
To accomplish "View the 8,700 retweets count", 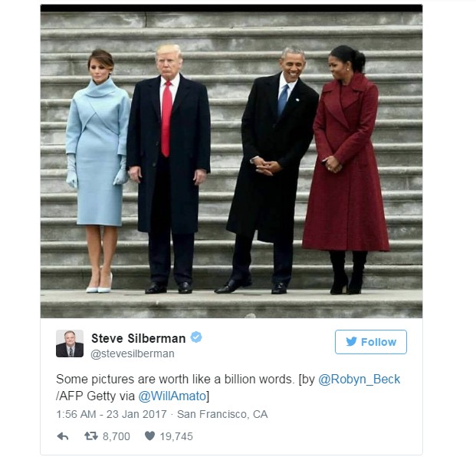I will 117,436.
